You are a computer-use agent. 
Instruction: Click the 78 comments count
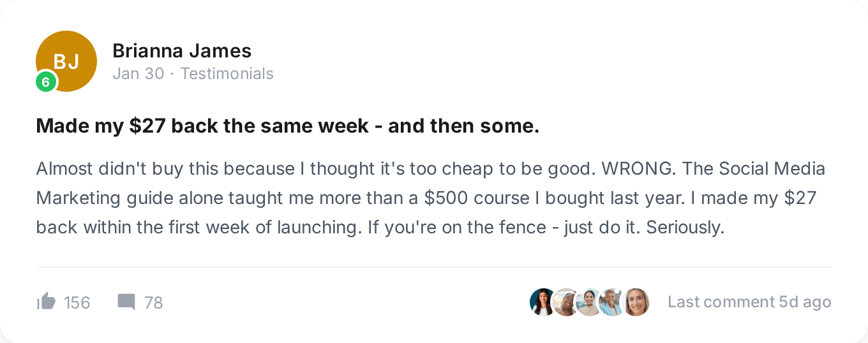[x=154, y=302]
